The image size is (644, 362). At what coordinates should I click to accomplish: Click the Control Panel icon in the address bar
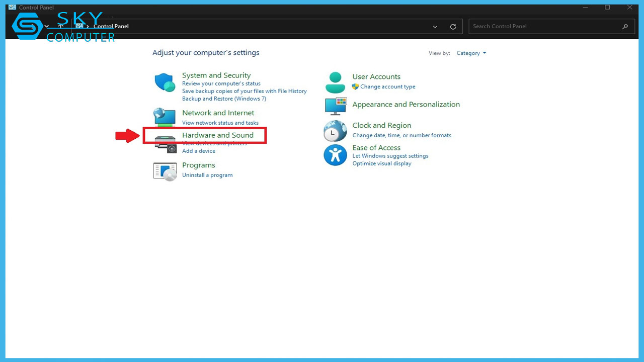pyautogui.click(x=79, y=26)
